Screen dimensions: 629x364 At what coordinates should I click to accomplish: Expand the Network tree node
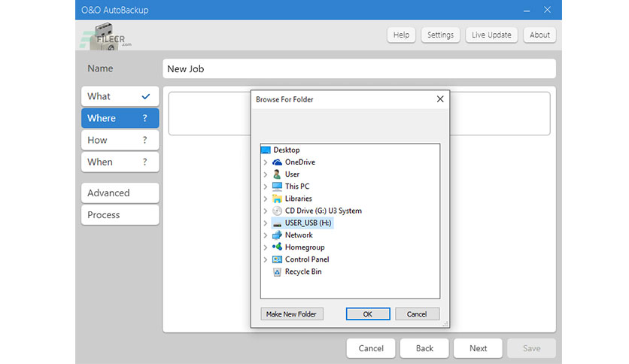265,235
